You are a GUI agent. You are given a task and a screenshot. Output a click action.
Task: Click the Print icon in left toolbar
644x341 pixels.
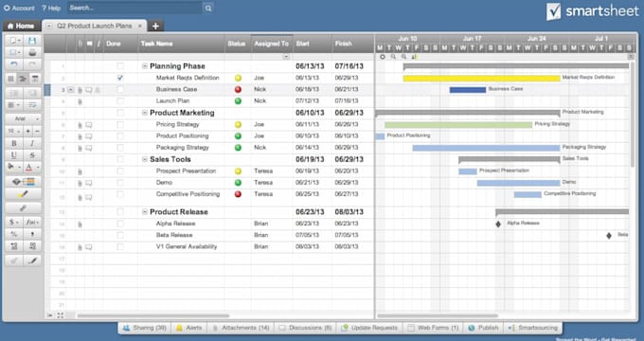point(32,53)
